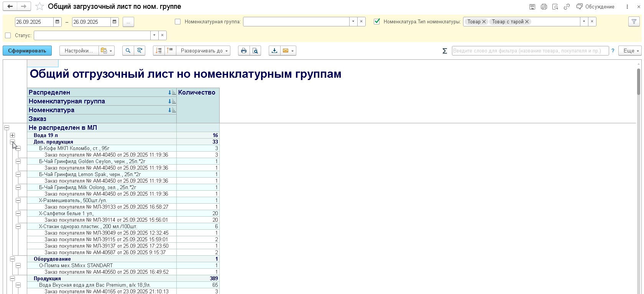This screenshot has height=294, width=644.
Task: Open the Разворачивать до dropdown
Action: click(x=203, y=51)
